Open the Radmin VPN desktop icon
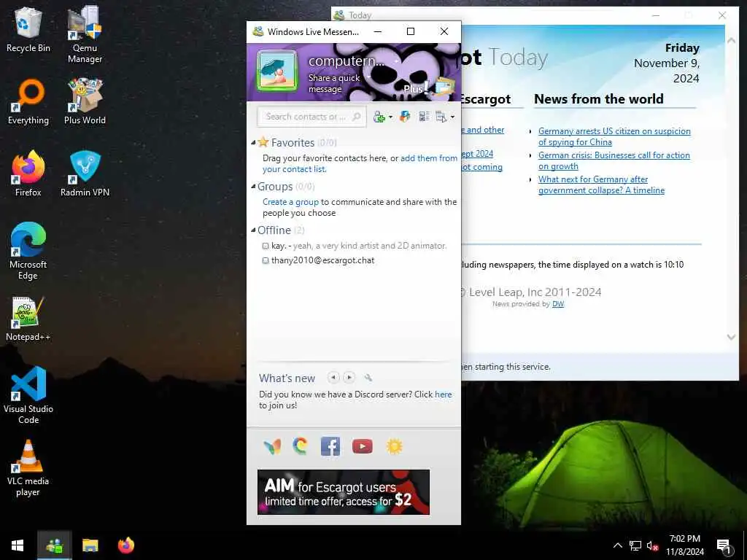The width and height of the screenshot is (747, 560). 85,174
